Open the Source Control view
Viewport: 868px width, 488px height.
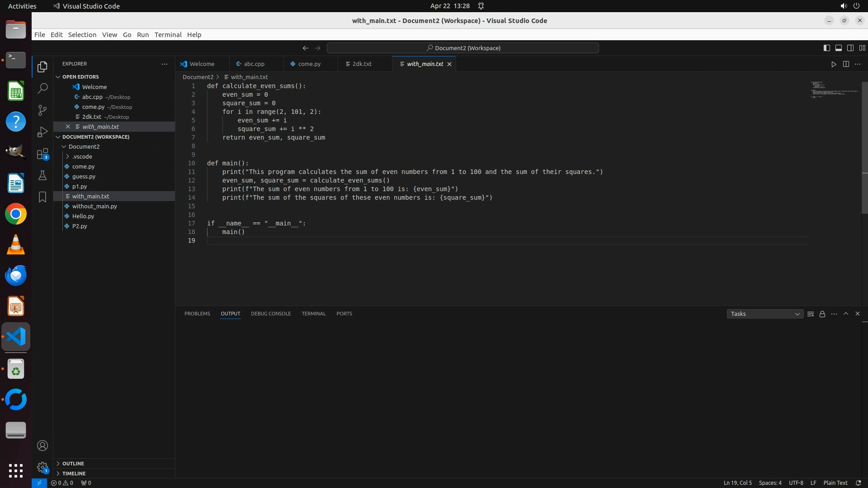[x=42, y=110]
